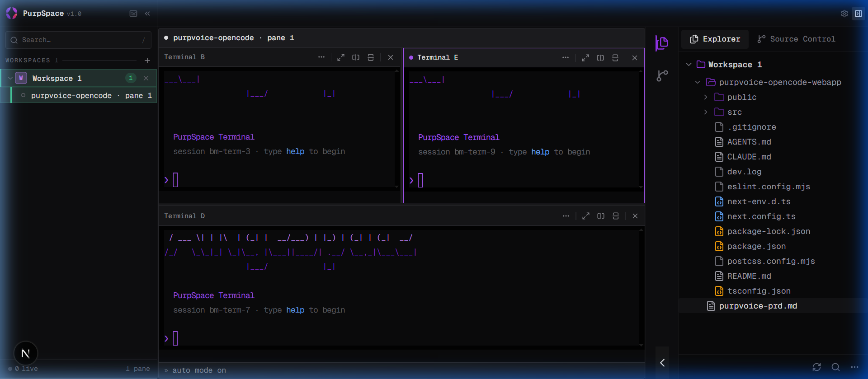Click the Search field in sidebar
Screen dimensions: 868x379
(x=78, y=40)
